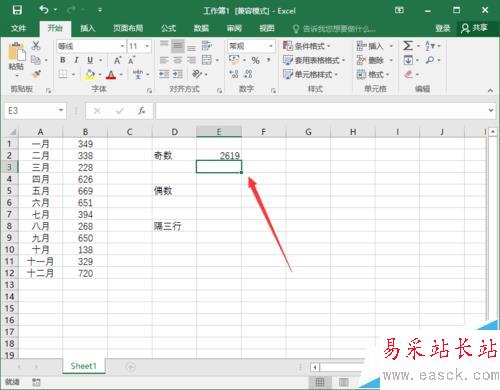Open Cell Styles menu
This screenshot has height=390, width=500.
point(310,74)
